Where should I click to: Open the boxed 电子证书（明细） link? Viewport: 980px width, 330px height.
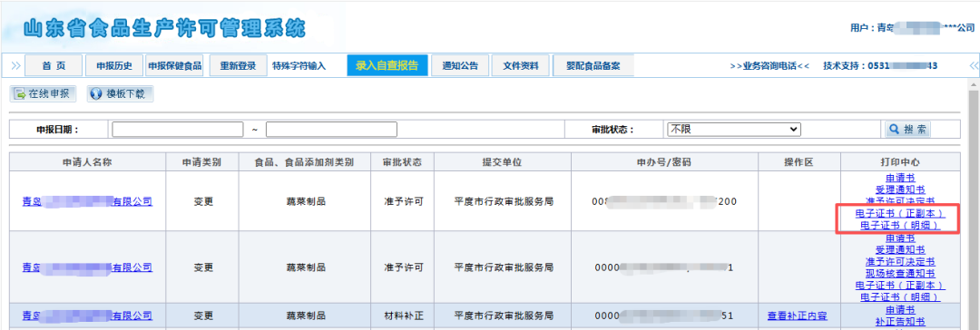pos(900,225)
